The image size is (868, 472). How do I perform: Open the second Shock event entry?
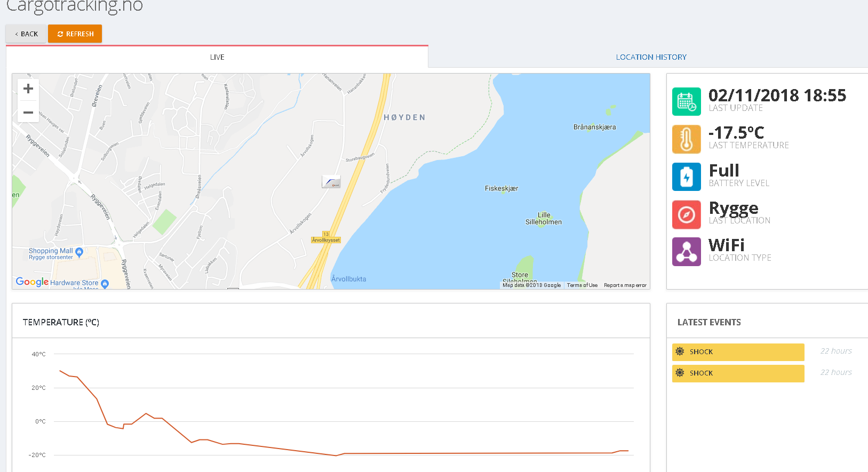click(x=737, y=373)
